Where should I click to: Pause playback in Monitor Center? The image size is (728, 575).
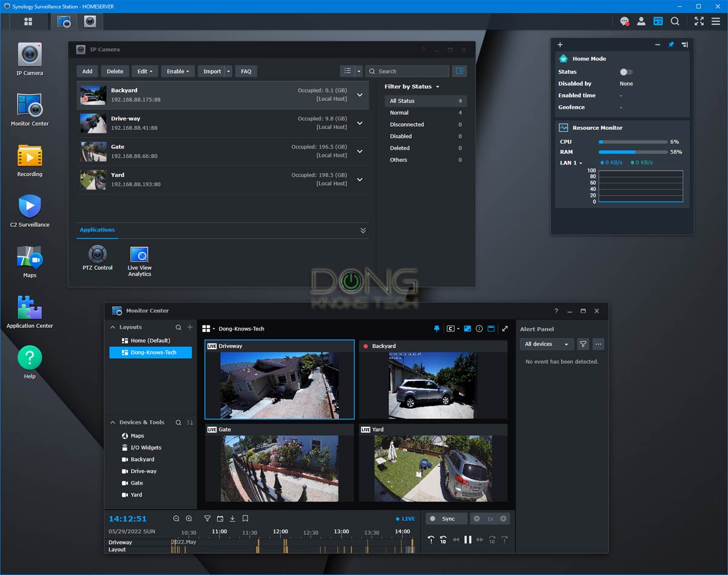(x=468, y=539)
